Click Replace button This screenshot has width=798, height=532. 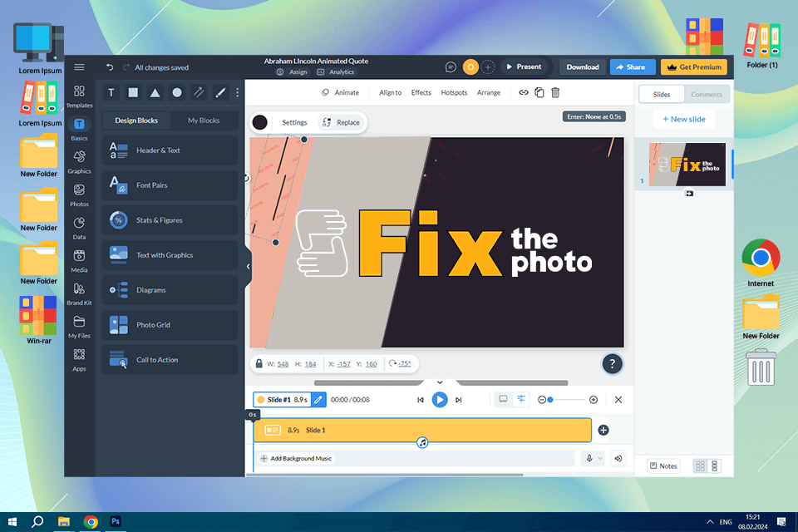coord(342,123)
